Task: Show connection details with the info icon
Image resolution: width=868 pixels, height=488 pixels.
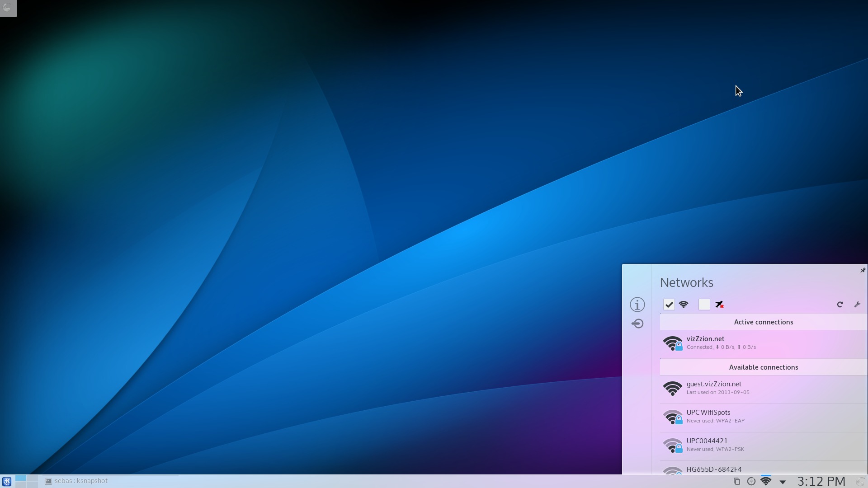Action: [637, 304]
